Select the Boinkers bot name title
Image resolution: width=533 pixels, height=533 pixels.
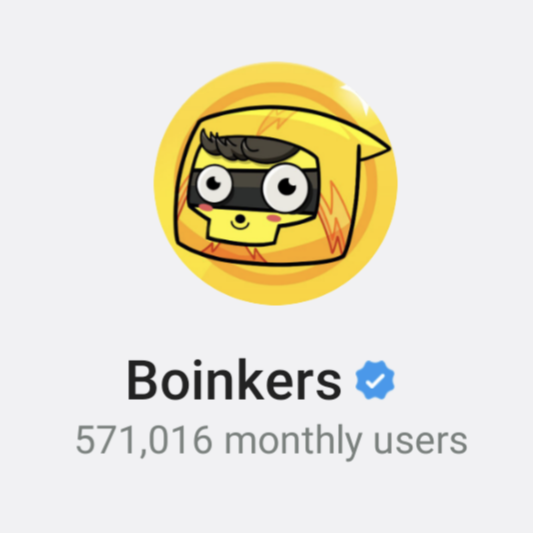(x=234, y=380)
